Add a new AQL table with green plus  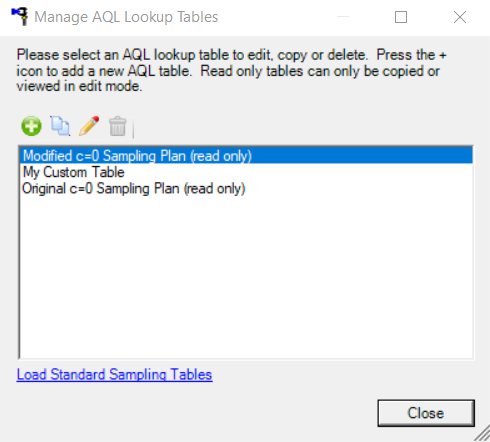(x=31, y=126)
